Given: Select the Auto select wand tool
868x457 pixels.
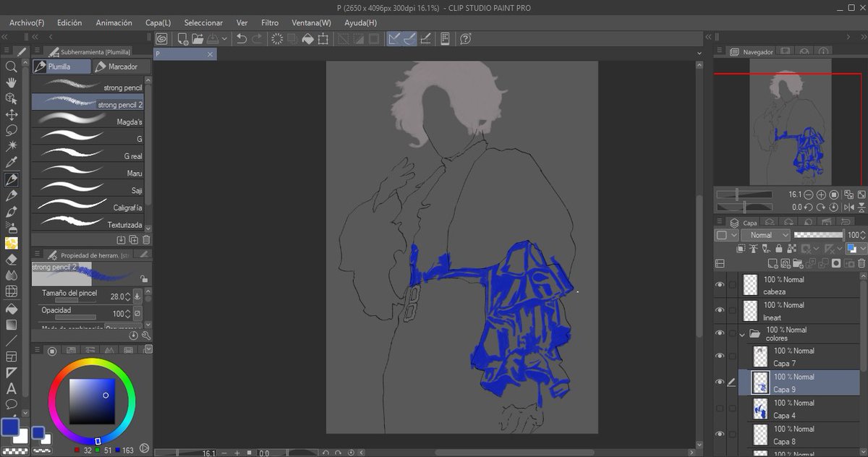Looking at the screenshot, I should pos(12,146).
